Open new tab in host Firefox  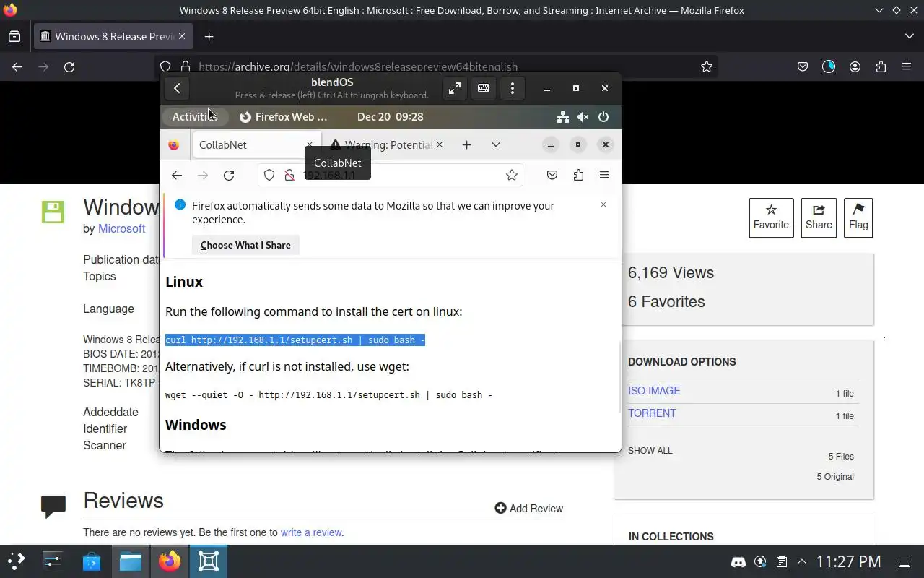tap(209, 36)
